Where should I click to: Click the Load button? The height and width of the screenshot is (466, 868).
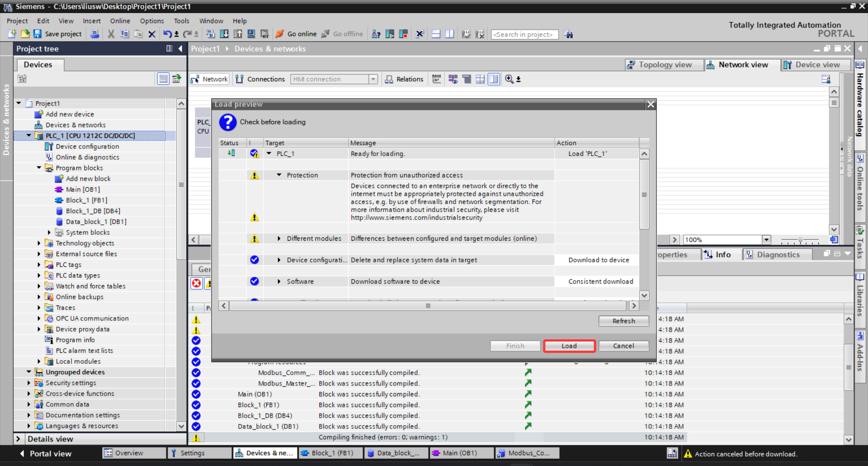(569, 346)
